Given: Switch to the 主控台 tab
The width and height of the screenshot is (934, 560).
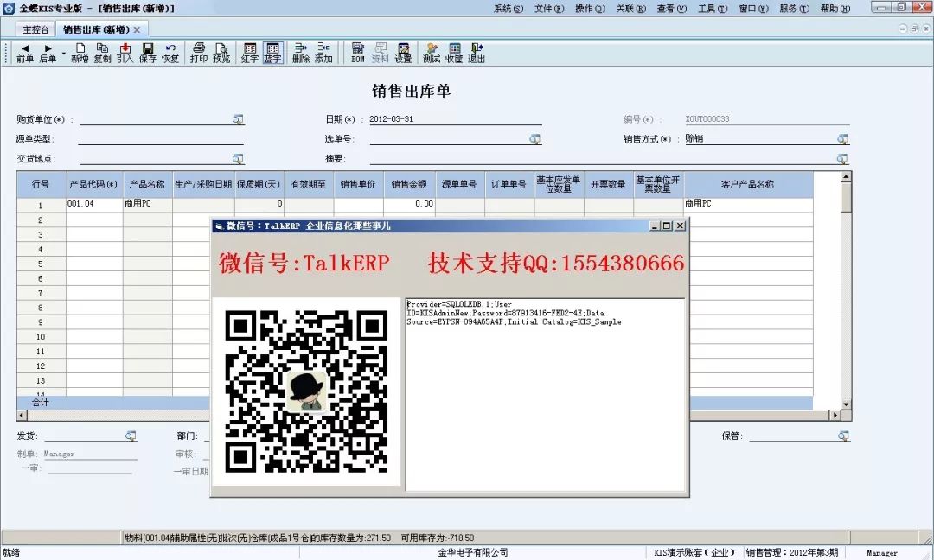Looking at the screenshot, I should pos(35,29).
